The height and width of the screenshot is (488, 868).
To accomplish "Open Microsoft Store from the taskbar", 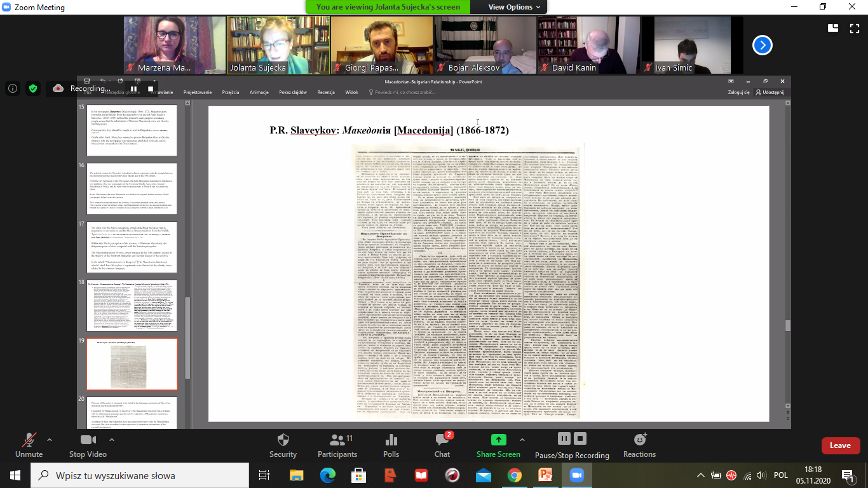I will (358, 475).
